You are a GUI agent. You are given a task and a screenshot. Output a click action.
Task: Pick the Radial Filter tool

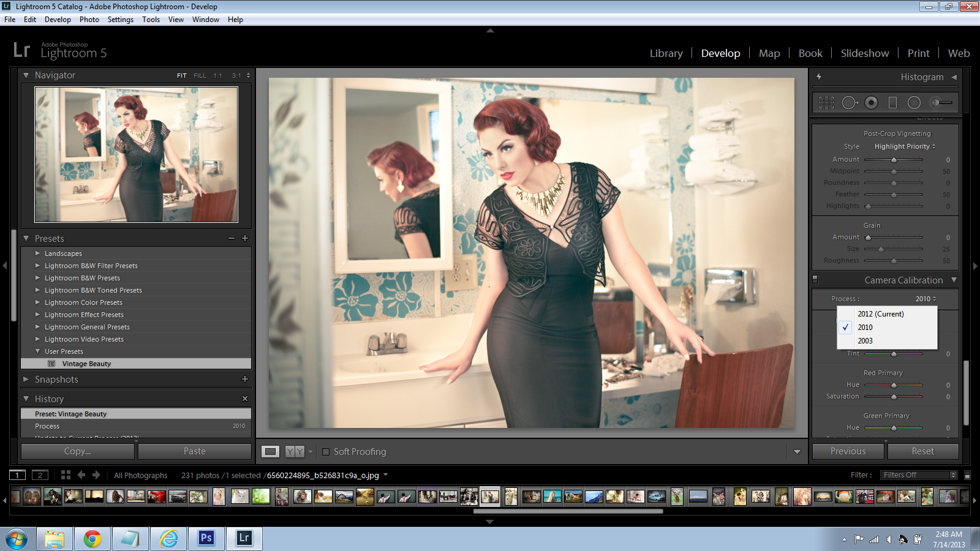coord(914,103)
